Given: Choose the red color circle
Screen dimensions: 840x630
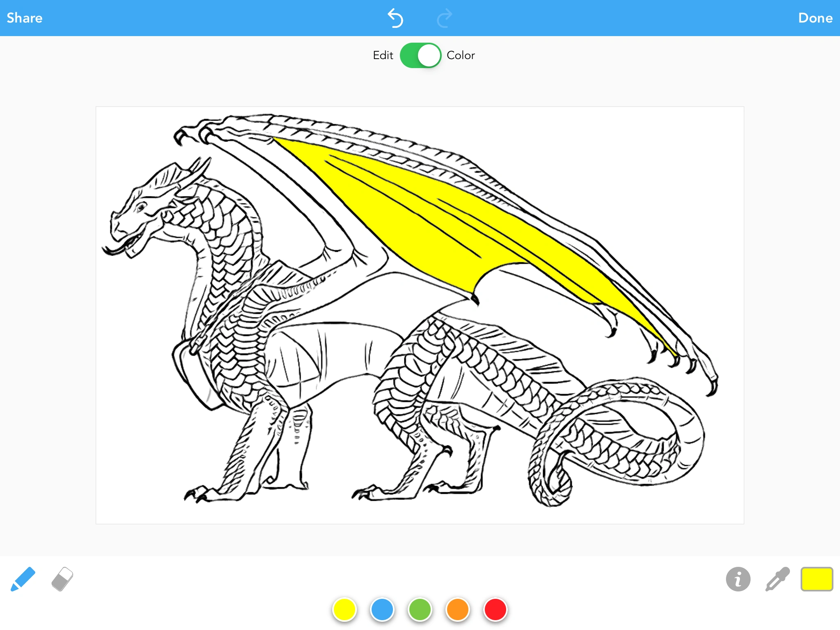Looking at the screenshot, I should pos(495,609).
